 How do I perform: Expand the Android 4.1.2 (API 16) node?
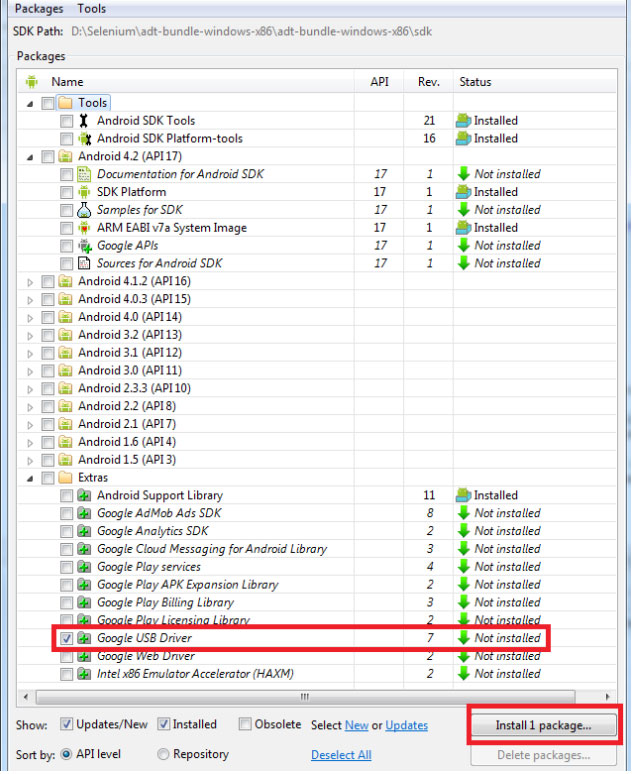pos(29,282)
